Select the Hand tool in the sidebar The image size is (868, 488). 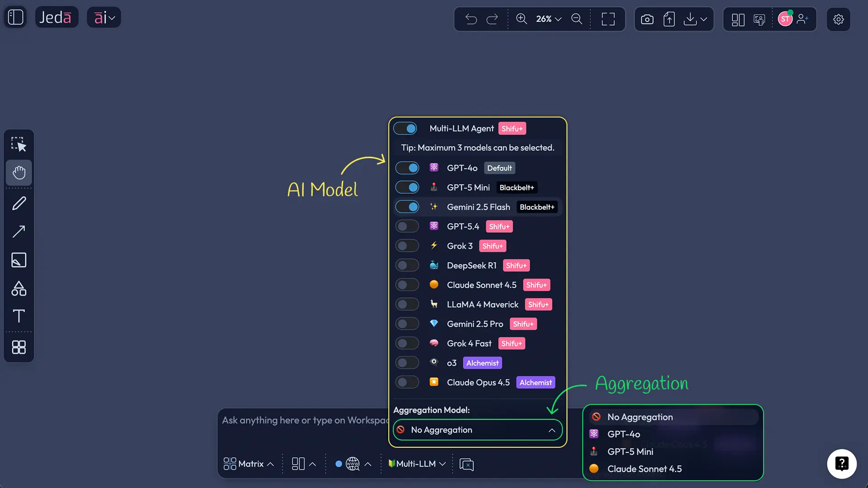(x=19, y=173)
